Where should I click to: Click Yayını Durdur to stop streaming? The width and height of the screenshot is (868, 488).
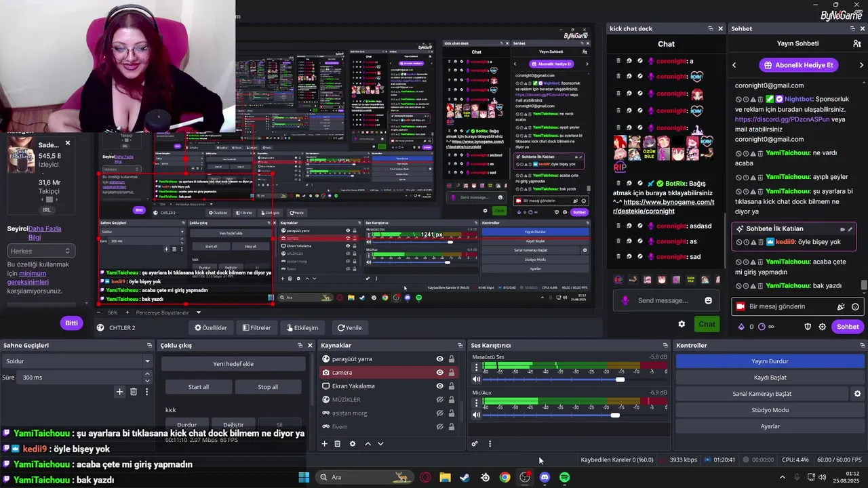click(x=770, y=361)
